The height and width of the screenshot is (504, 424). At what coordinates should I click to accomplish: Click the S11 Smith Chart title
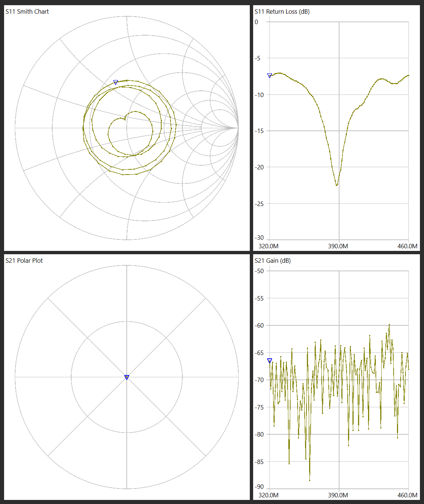point(27,11)
